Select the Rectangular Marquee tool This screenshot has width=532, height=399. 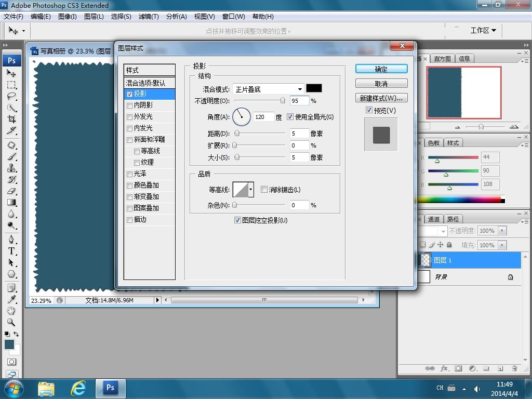[11, 85]
